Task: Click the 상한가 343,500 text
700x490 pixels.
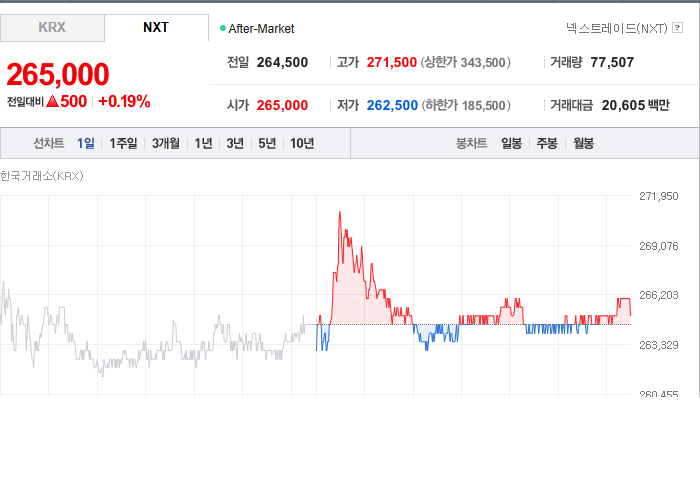Action: (x=466, y=62)
